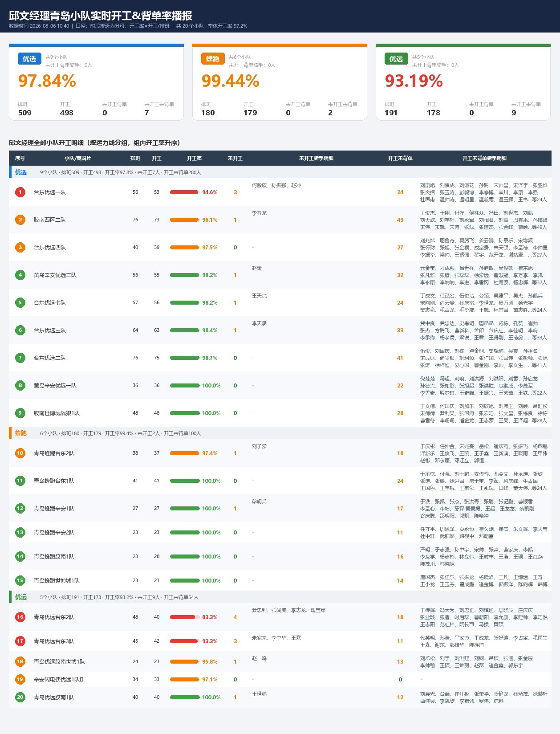Image resolution: width=560 pixels, height=734 pixels.
Task: Click rank badge 10 for 青岛蜂跑台东2队
Action: [x=20, y=453]
